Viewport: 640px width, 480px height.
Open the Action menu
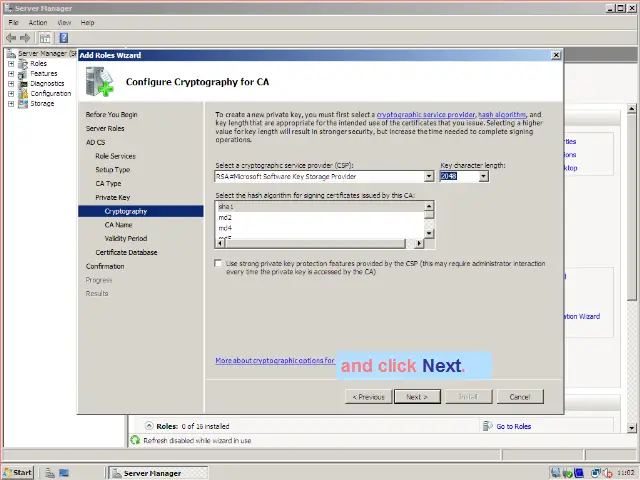click(38, 22)
